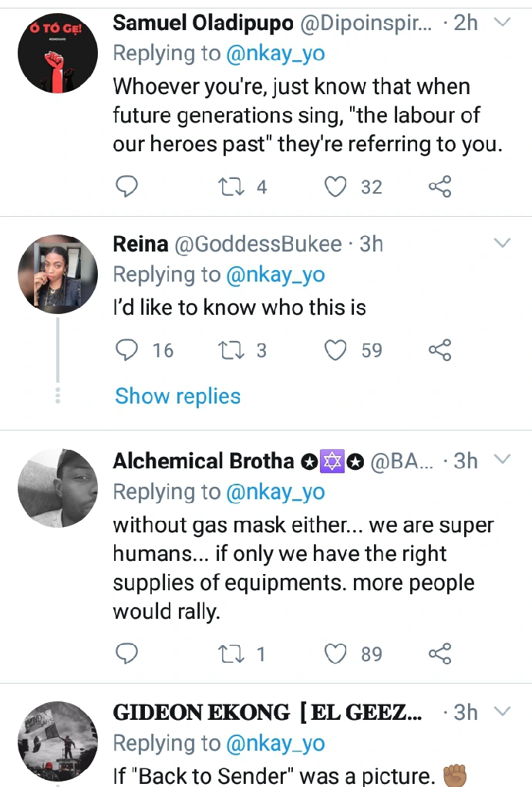Open dropdown arrow on Gideon Ekong's tweet

click(502, 711)
